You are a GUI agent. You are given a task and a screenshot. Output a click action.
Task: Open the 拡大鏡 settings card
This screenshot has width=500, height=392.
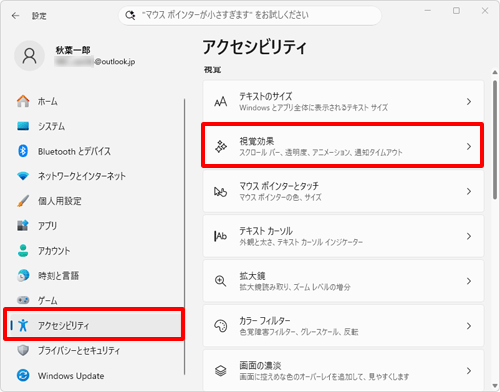pos(343,281)
